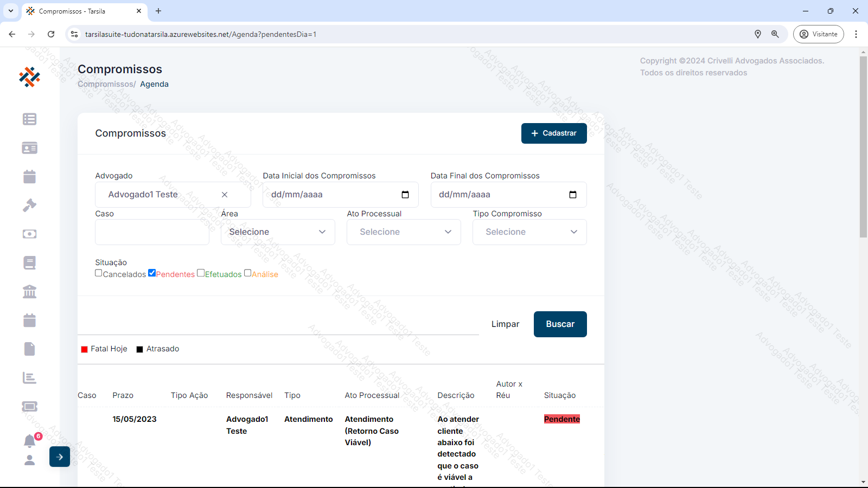Enable the Cancelados checkbox
This screenshot has width=868, height=488.
tap(99, 273)
